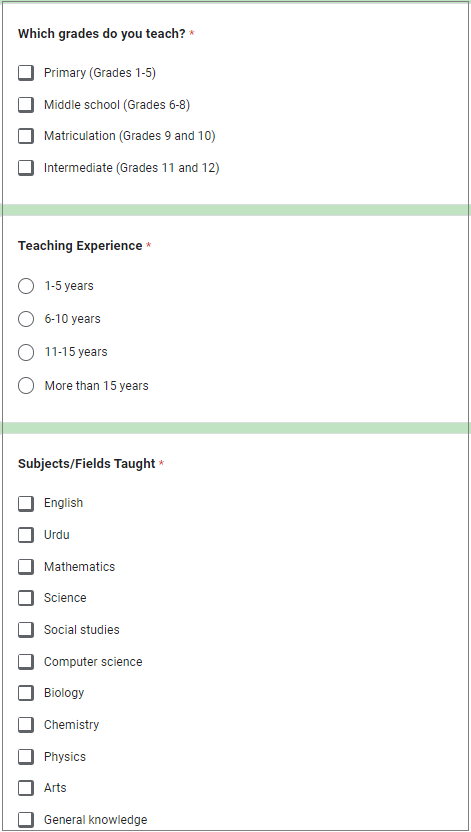Image resolution: width=471 pixels, height=832 pixels.
Task: Check the Primary (Grades 1-5) checkbox
Action: coord(25,73)
